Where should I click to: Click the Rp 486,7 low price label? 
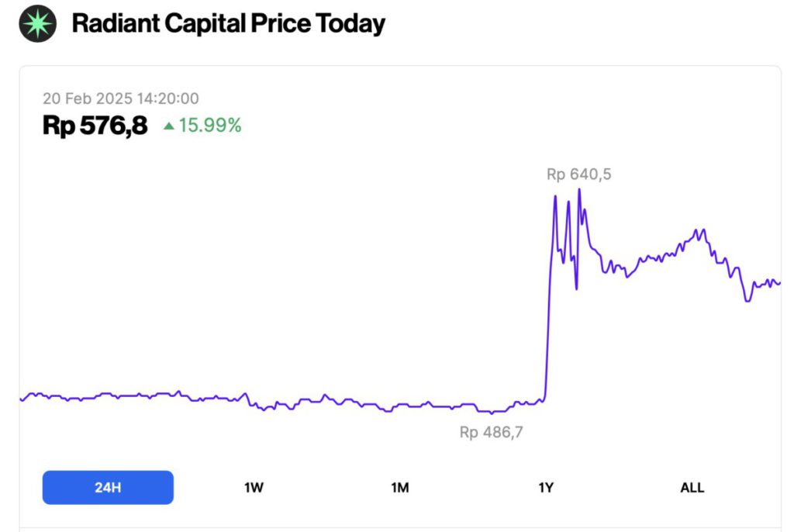coord(492,432)
